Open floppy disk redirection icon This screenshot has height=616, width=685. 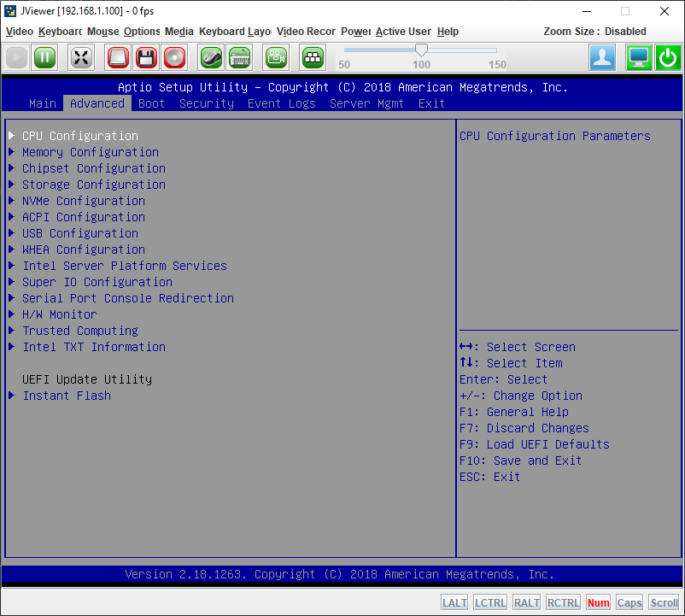pos(146,57)
